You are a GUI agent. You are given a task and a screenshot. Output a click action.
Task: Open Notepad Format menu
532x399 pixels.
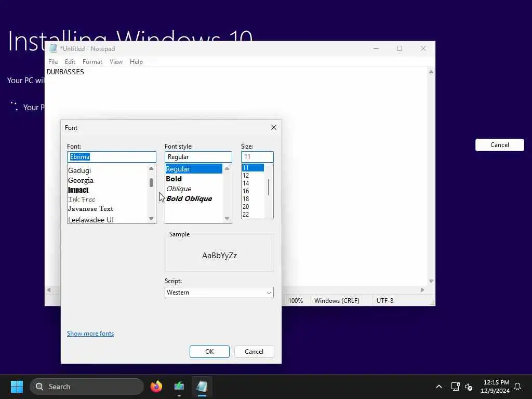click(x=92, y=62)
